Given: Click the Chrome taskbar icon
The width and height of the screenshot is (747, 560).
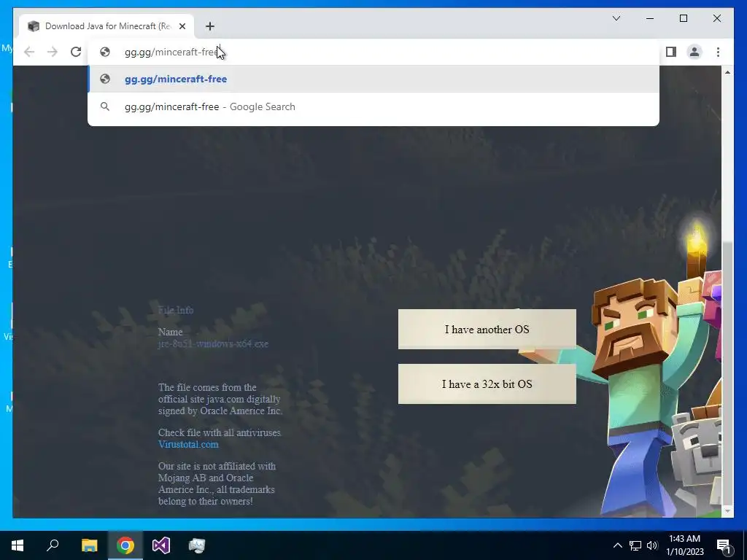Looking at the screenshot, I should click(125, 545).
